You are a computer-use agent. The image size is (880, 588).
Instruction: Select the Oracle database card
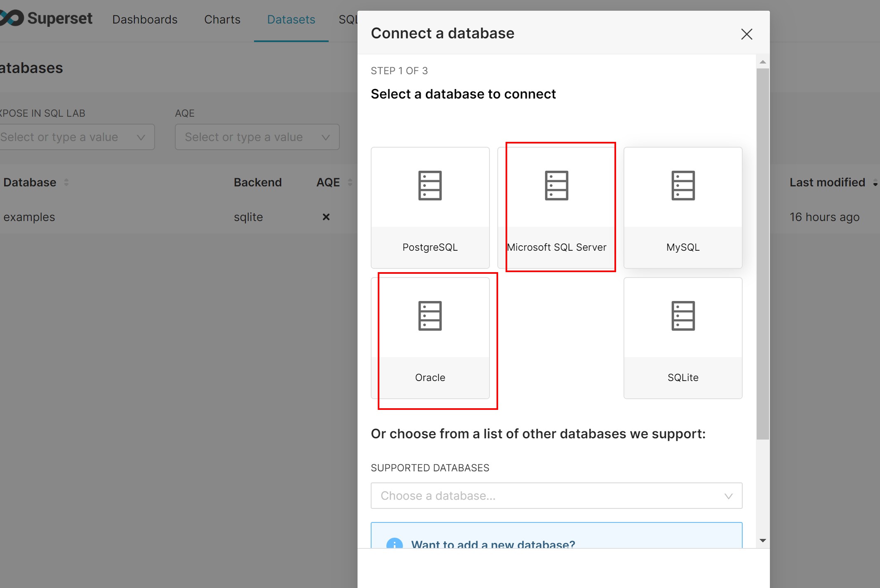tap(430, 338)
